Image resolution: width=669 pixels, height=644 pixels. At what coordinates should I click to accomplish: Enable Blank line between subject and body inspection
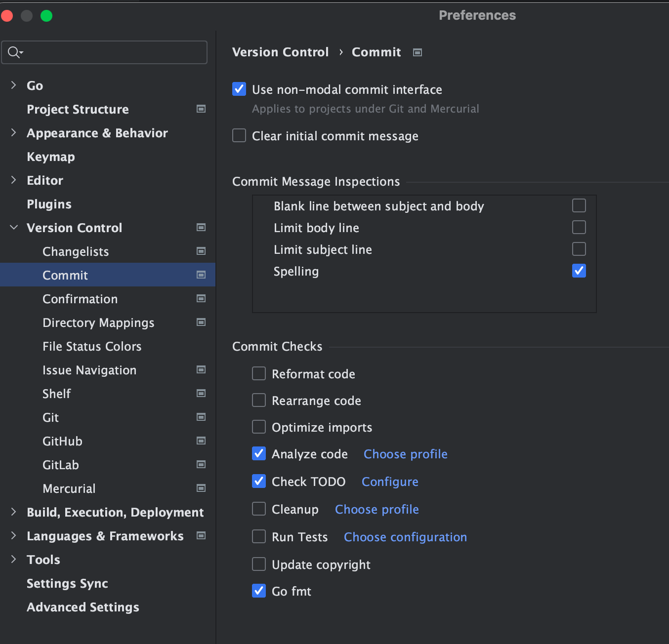coord(579,205)
